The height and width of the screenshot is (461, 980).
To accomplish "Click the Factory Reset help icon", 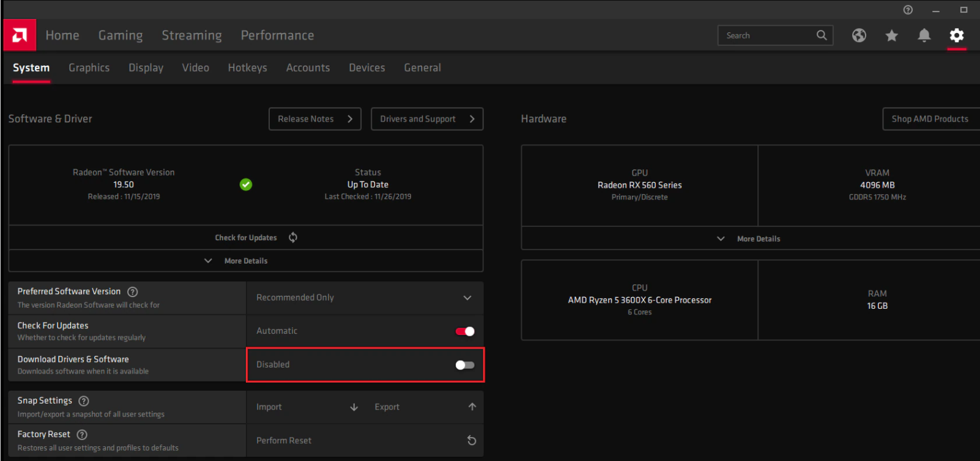I will (x=82, y=435).
